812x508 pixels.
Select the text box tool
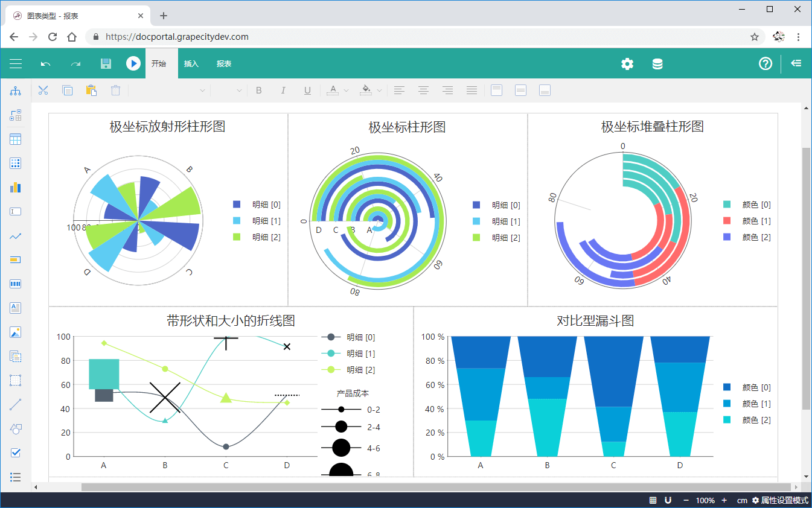(16, 212)
